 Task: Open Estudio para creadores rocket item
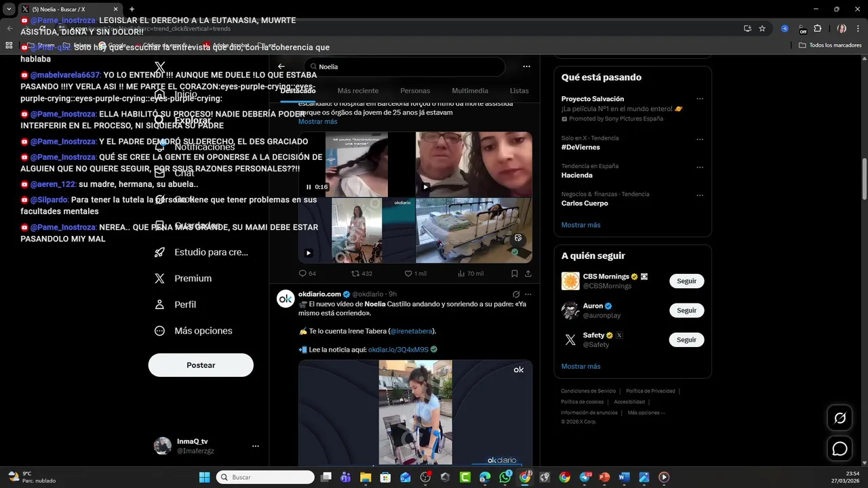pyautogui.click(x=201, y=252)
